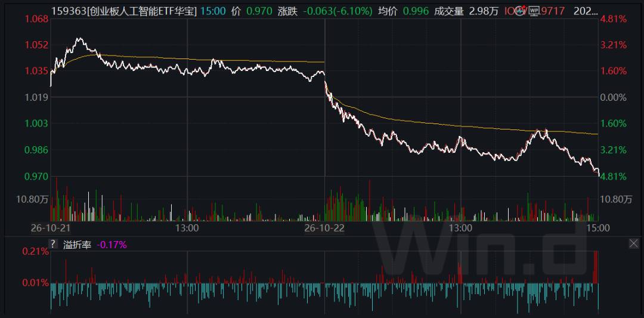Viewport: 644px width, 318px height.
Task: Click the truncated 202... date in header
Action: click(x=586, y=11)
